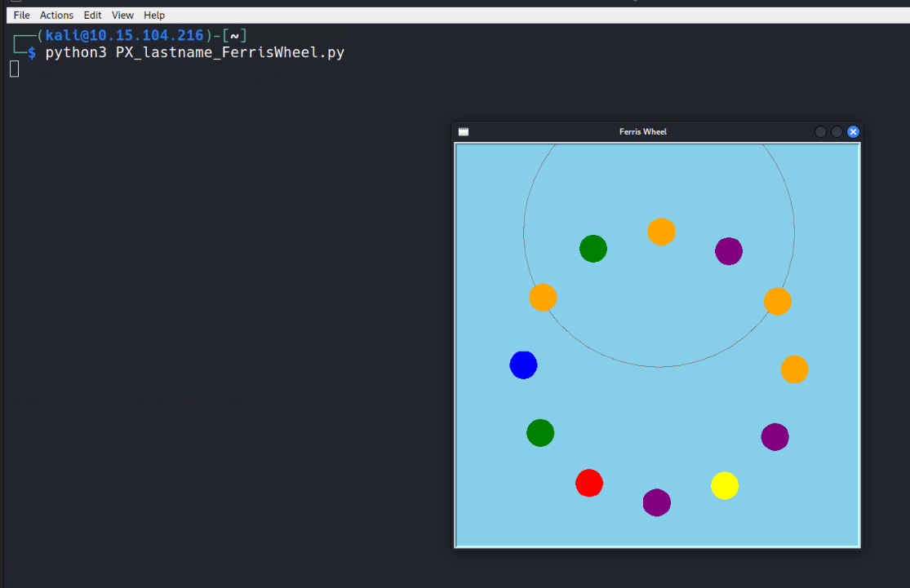Click the purple circle inside the large ring
This screenshot has height=588, width=910.
pos(729,251)
